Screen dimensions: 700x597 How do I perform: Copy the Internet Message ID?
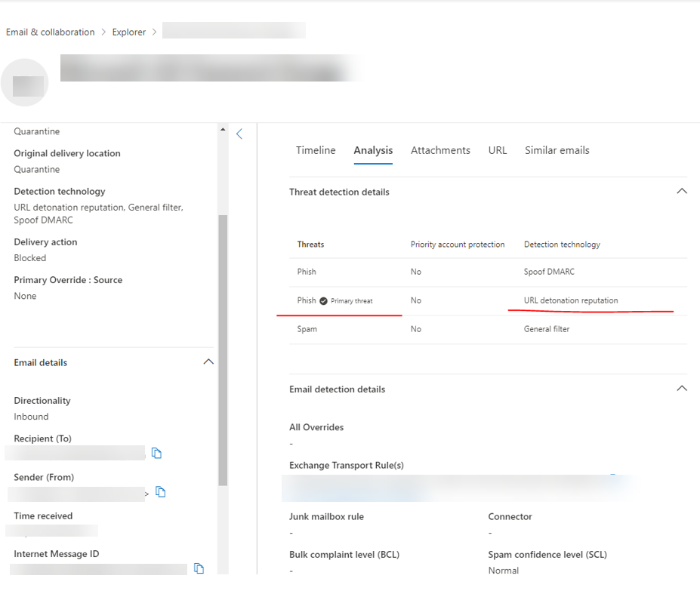pos(199,568)
